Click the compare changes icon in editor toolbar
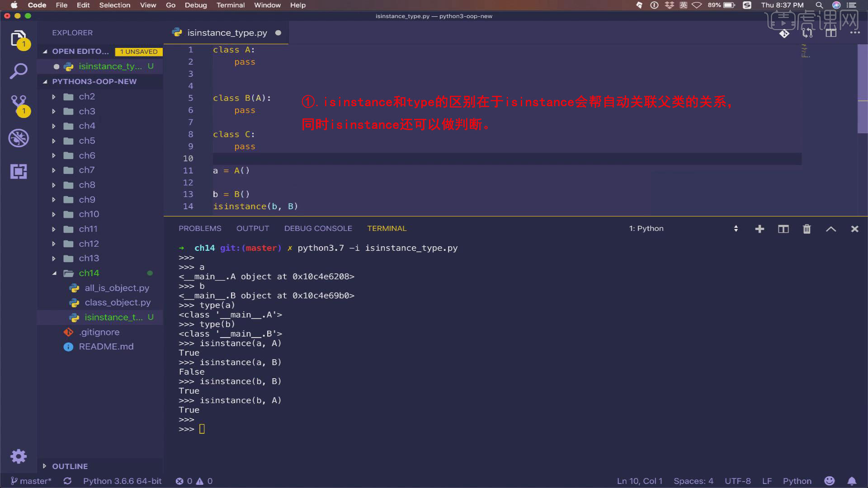 [x=807, y=33]
